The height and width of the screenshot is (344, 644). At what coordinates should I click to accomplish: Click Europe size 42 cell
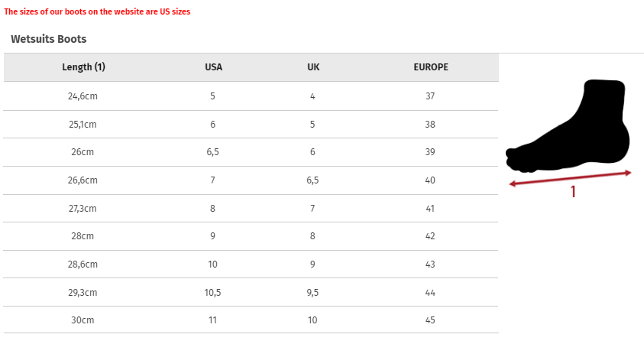point(430,236)
